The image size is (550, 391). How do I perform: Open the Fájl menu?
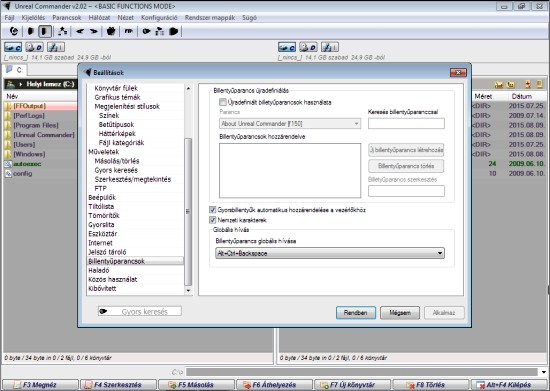(x=9, y=18)
